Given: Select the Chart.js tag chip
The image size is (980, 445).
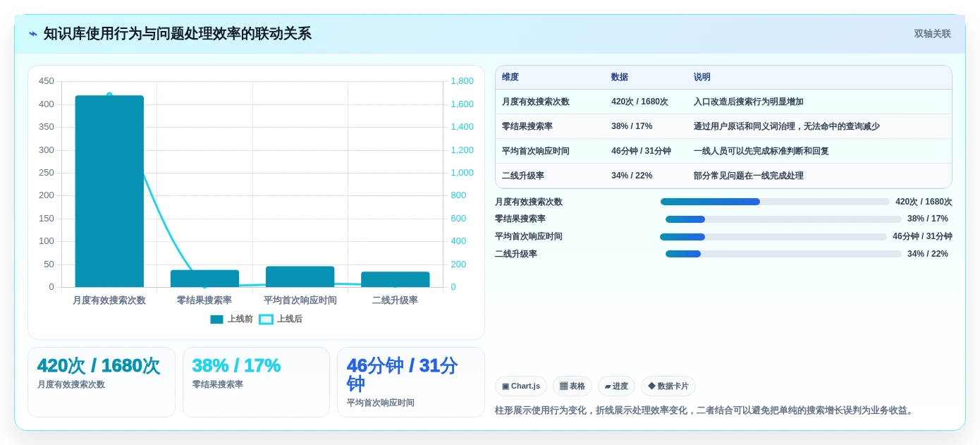Looking at the screenshot, I should [521, 386].
